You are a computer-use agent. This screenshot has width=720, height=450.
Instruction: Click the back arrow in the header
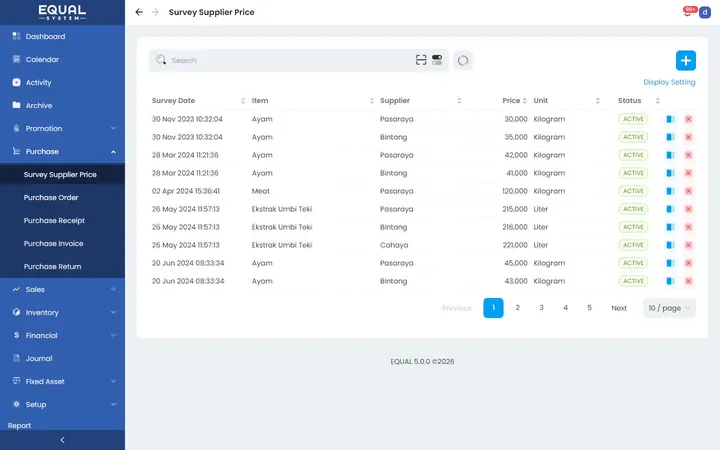tap(139, 12)
